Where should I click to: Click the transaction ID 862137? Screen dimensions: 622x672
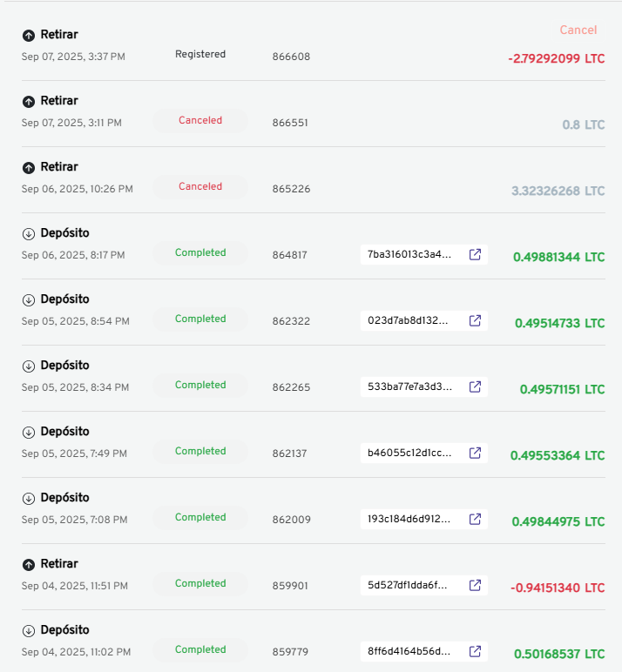coord(291,454)
